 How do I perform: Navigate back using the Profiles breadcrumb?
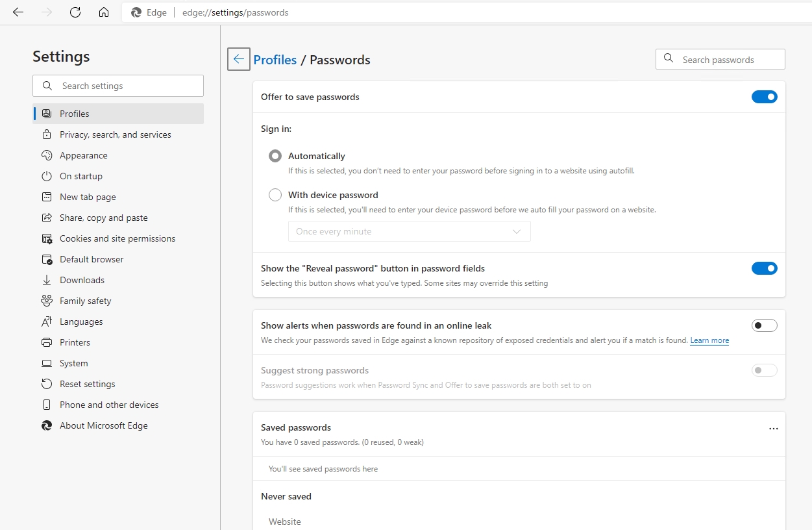[275, 59]
